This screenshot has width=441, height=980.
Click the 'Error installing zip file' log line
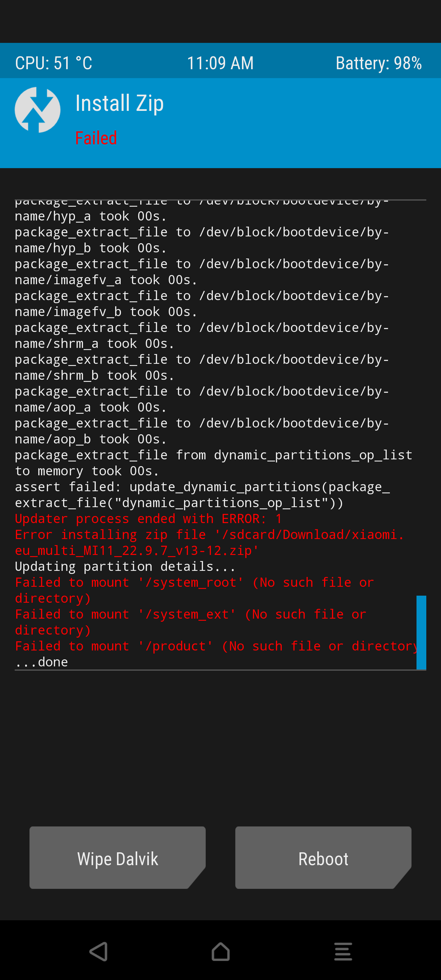pos(209,542)
